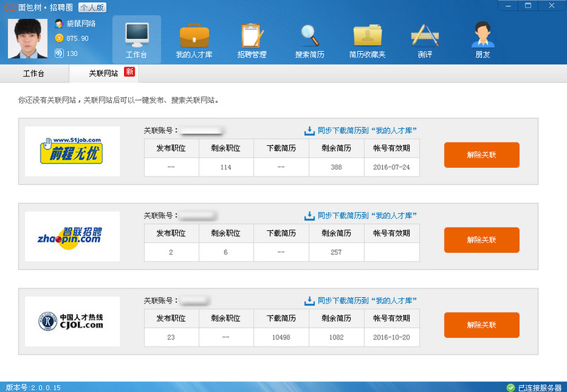Image resolution: width=567 pixels, height=392 pixels.
Task: Click 同步下载简历 link for 51job
Action: coord(367,130)
